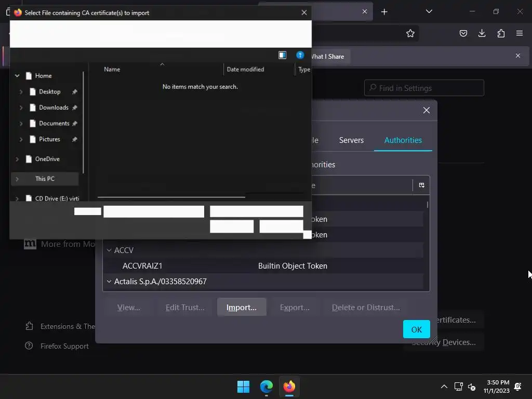Open the extensions puzzle icon in toolbar
The height and width of the screenshot is (399, 532).
tap(501, 33)
